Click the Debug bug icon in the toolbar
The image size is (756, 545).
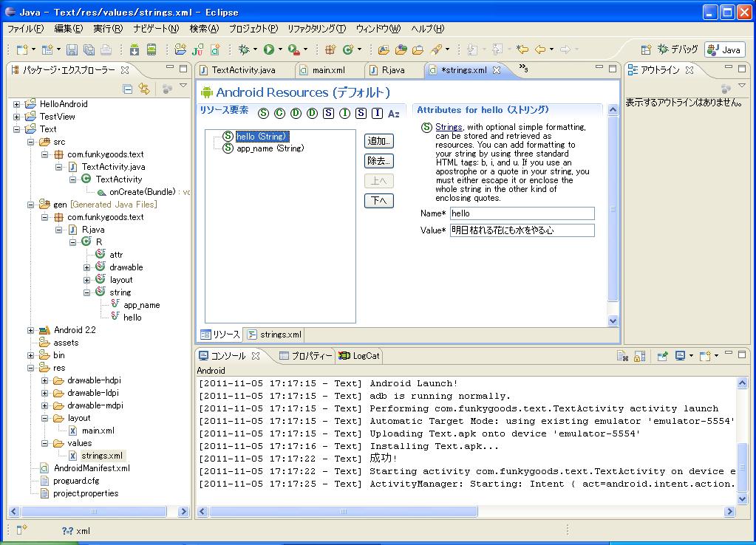click(x=244, y=49)
